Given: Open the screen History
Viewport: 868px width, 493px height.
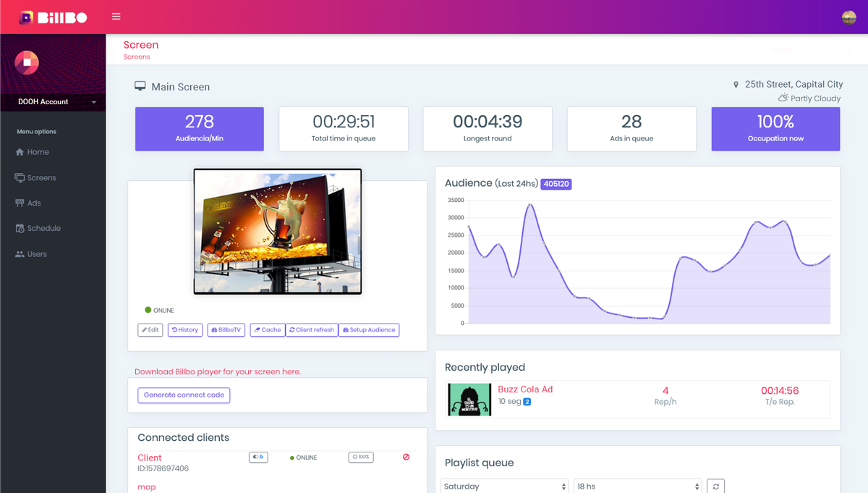Looking at the screenshot, I should [185, 330].
